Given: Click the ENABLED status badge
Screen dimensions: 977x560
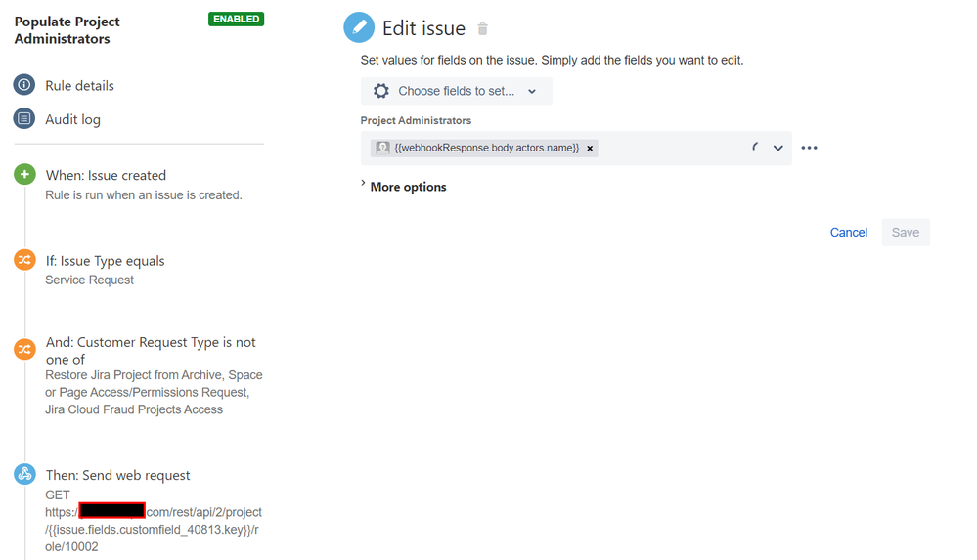Looking at the screenshot, I should 236,19.
